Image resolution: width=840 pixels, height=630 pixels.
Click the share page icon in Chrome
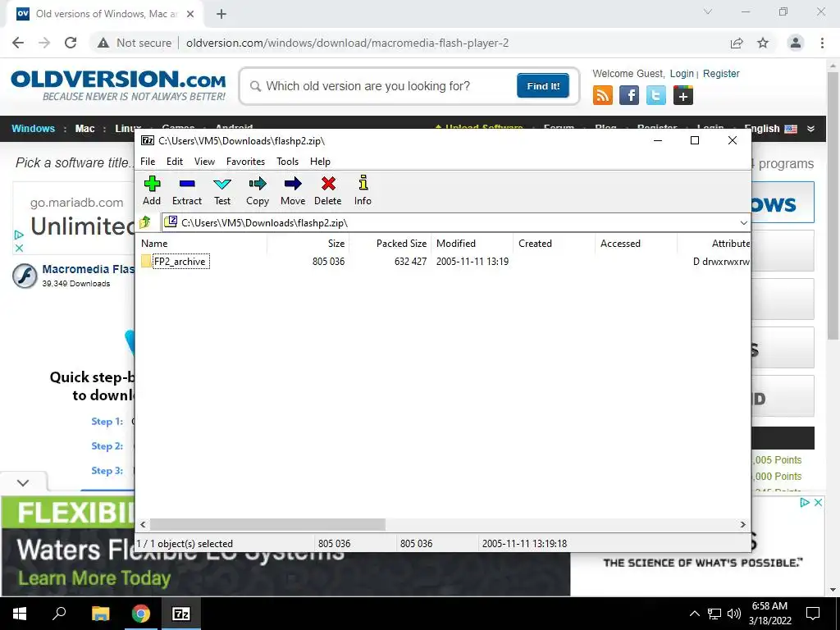(737, 43)
